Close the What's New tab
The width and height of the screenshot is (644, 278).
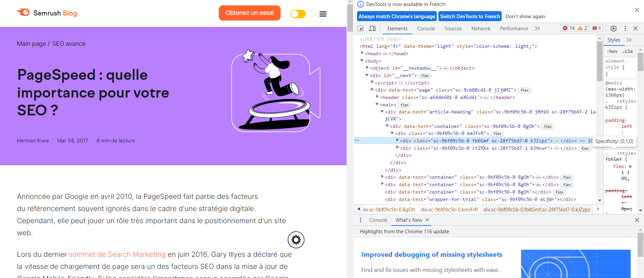click(x=427, y=220)
